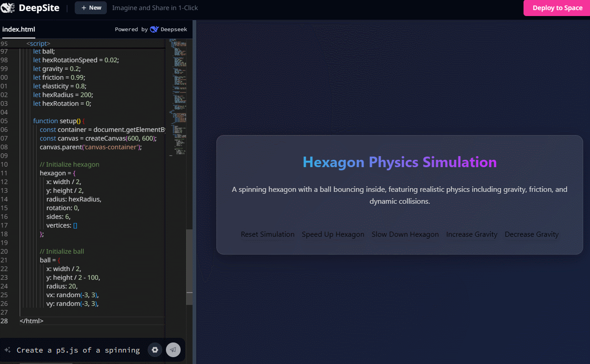This screenshot has width=590, height=364.
Task: Click Speed Up Hexagon
Action: coord(333,234)
